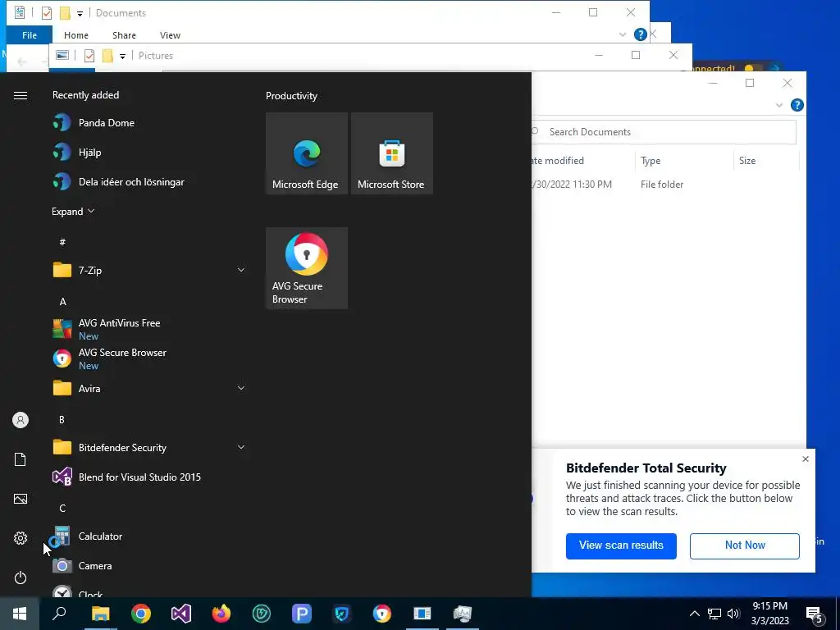
Task: Expand ribbon chevron in right Explorer window
Action: coord(779,106)
